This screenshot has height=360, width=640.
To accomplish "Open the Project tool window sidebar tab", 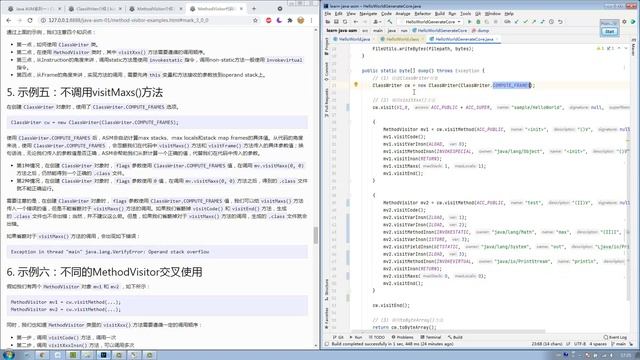I will (327, 46).
